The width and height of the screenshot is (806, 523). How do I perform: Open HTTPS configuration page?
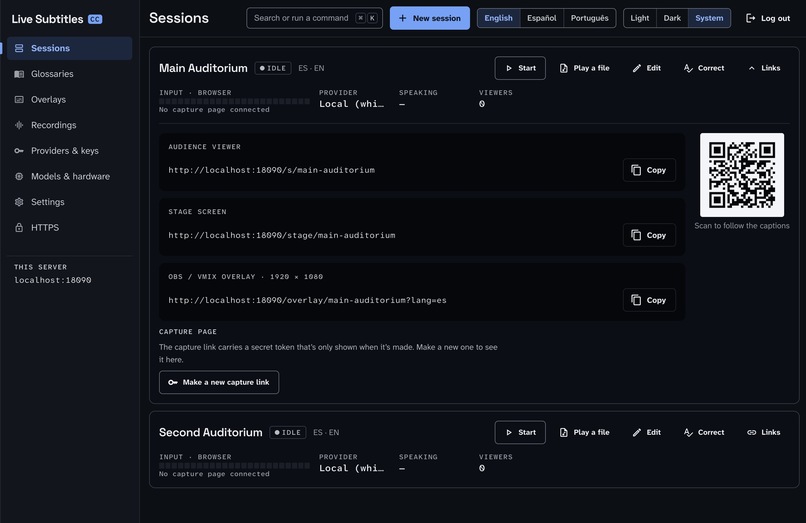tap(69, 228)
